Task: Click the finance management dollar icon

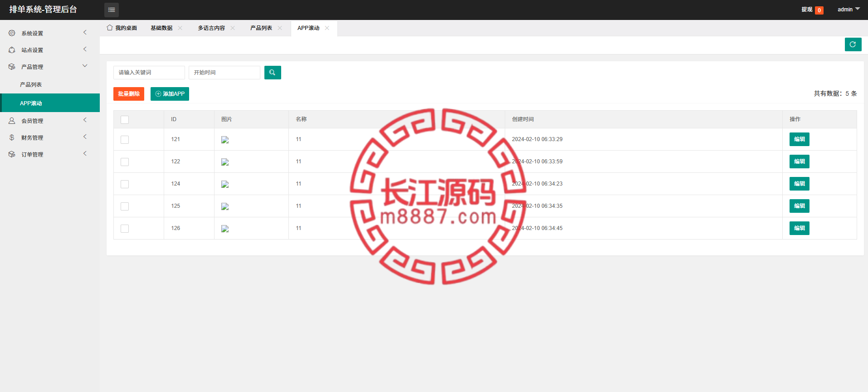Action: (12, 137)
